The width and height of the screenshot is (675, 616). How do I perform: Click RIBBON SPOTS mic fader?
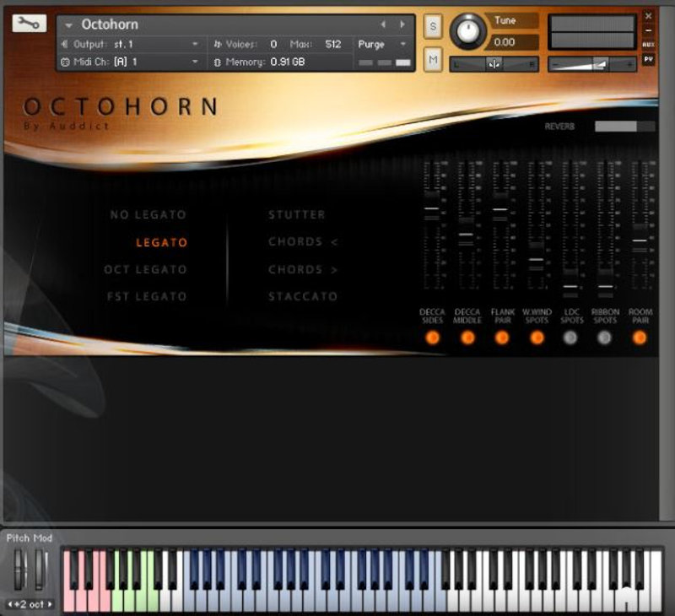605,286
